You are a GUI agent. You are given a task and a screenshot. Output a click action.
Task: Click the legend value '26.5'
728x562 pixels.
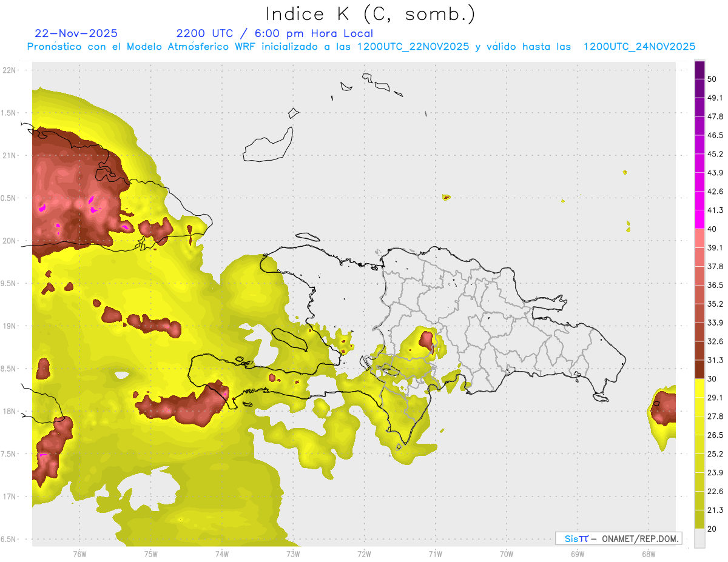pyautogui.click(x=715, y=435)
